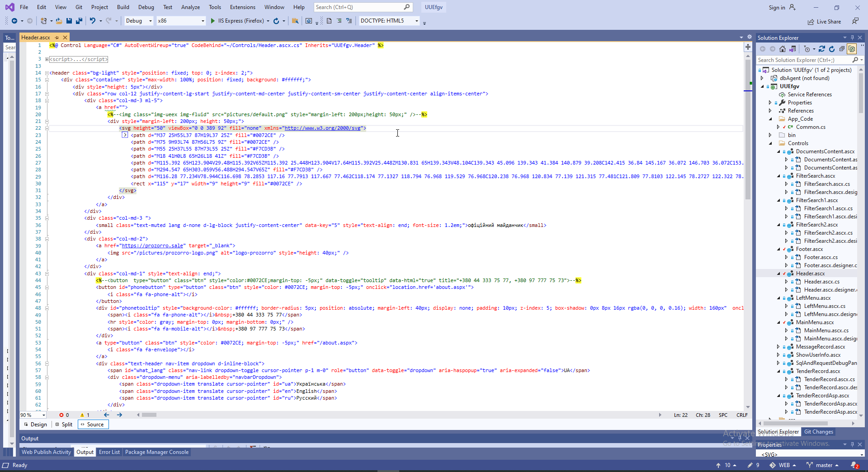Image resolution: width=868 pixels, height=472 pixels.
Task: Click the Solution Explorer Home icon
Action: [783, 49]
